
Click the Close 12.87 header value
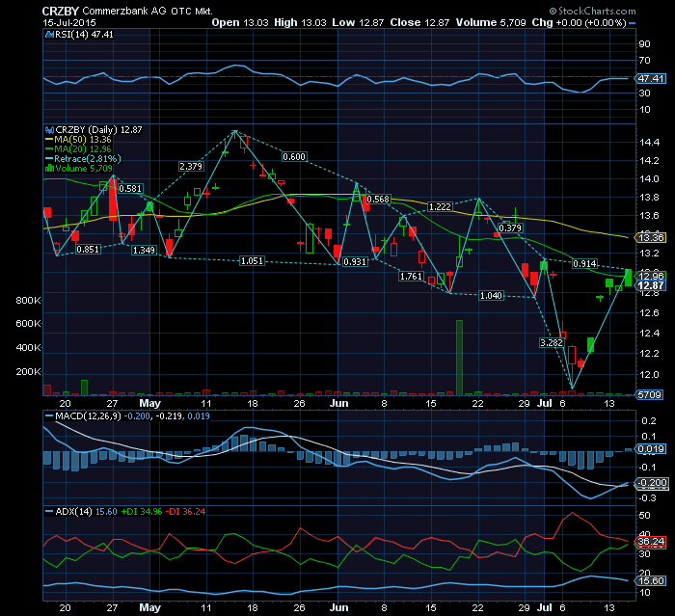[x=419, y=22]
